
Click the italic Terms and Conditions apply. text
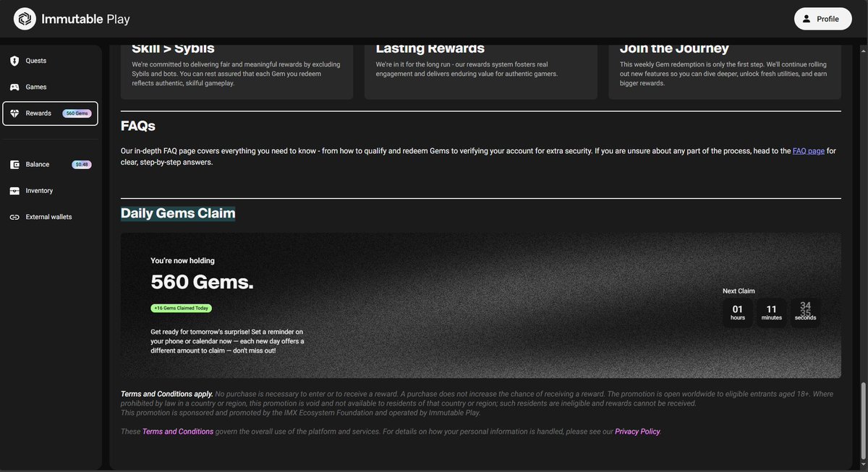click(x=167, y=394)
